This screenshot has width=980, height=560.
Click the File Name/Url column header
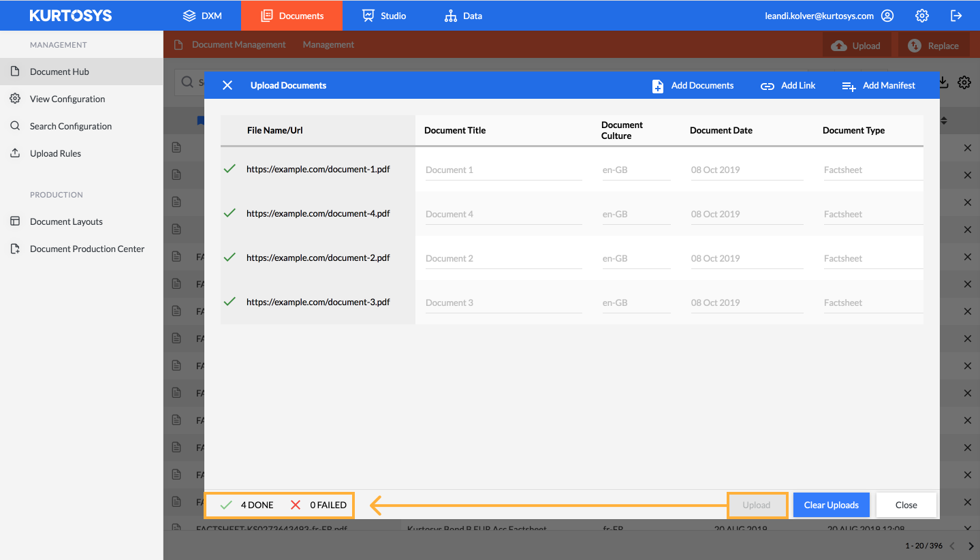coord(275,130)
